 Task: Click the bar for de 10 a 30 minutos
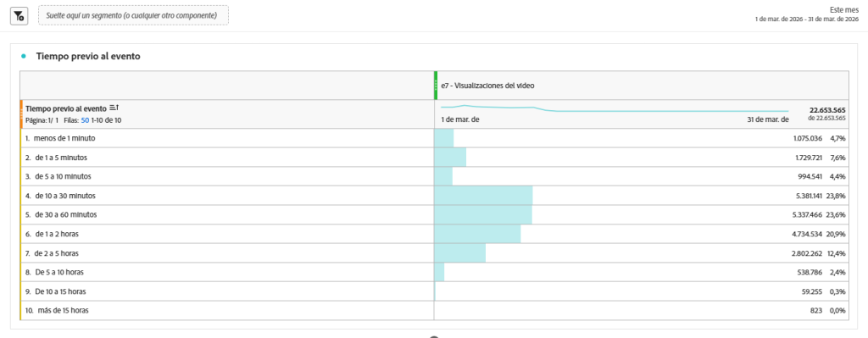point(483,196)
